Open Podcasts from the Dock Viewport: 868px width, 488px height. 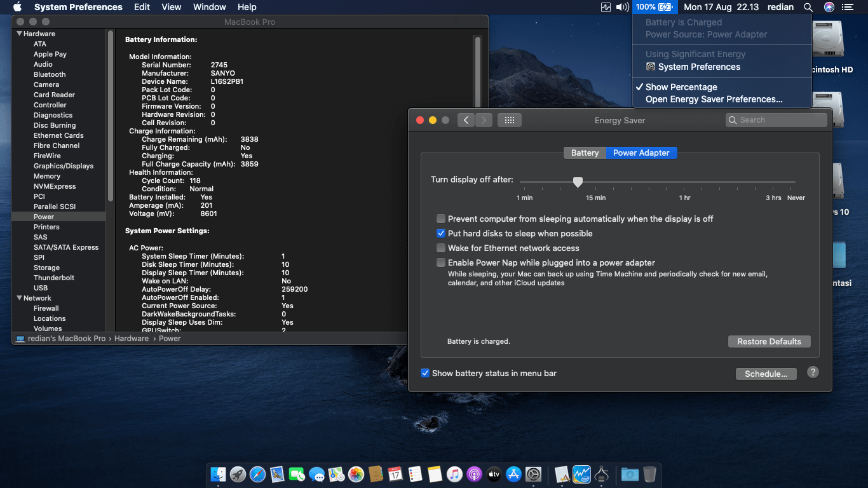pos(474,474)
